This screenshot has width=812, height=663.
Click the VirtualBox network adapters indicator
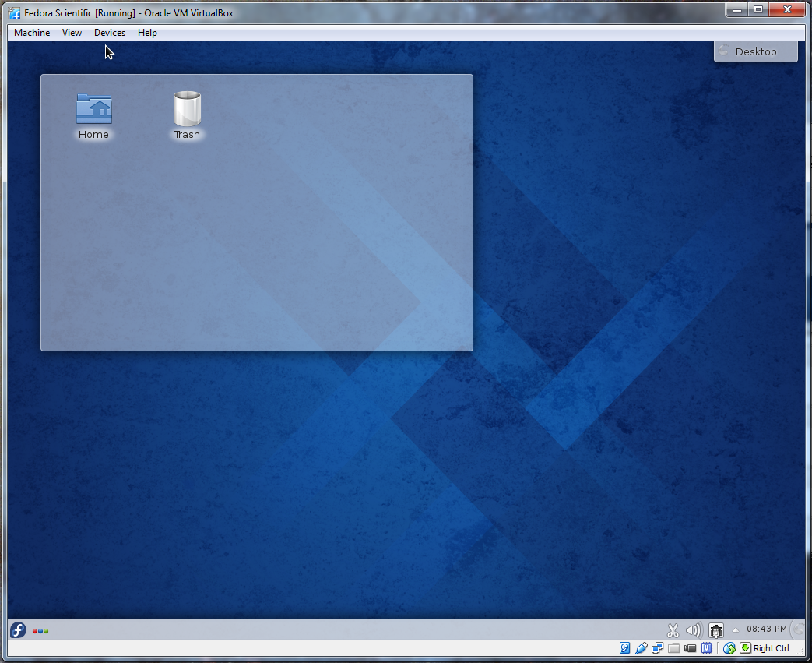pos(658,648)
